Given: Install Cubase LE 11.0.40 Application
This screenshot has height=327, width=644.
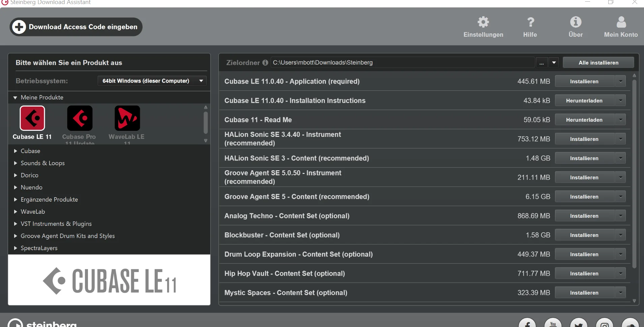Looking at the screenshot, I should click(584, 81).
